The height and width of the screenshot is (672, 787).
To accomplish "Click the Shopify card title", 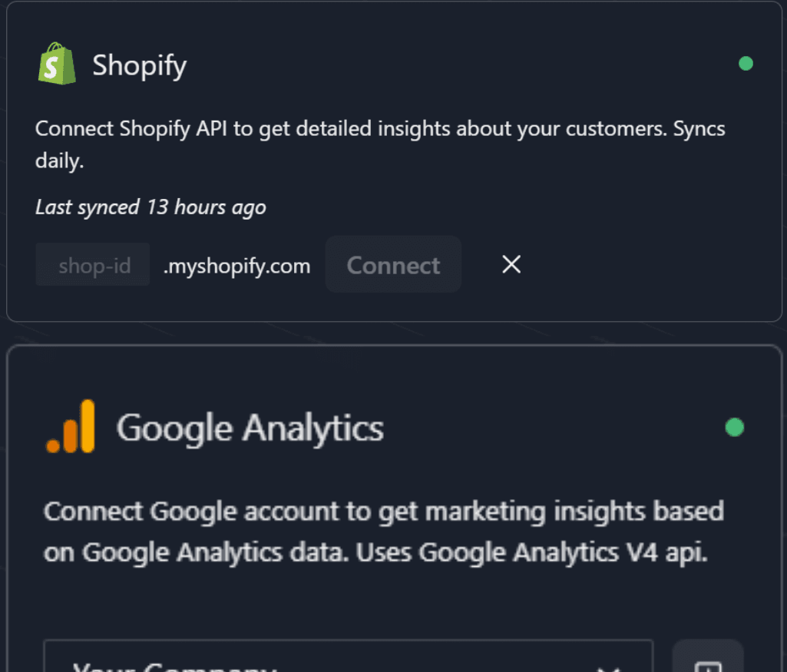I will [140, 65].
